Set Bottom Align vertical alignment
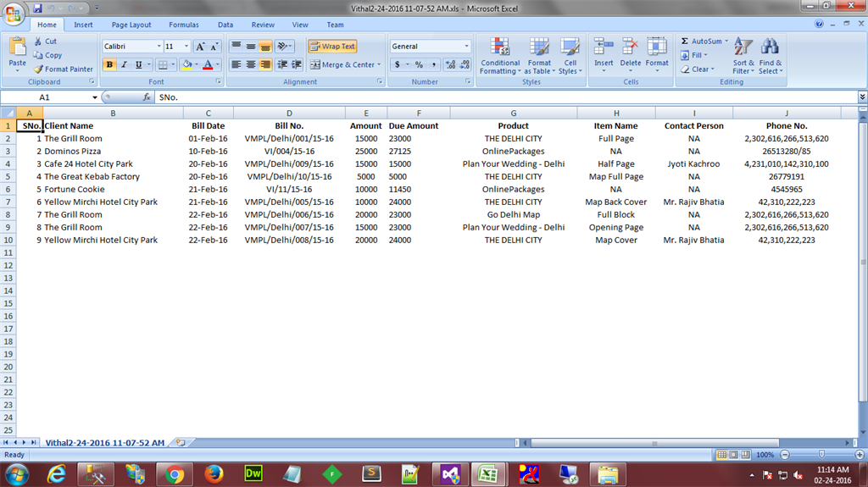This screenshot has height=487, width=868. point(265,47)
